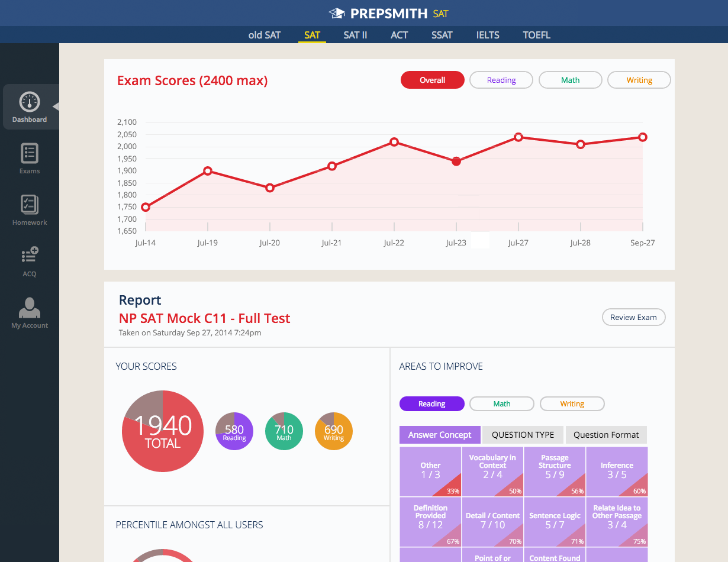Image resolution: width=728 pixels, height=562 pixels.
Task: Open the Detail / Content 7/10 tile
Action: 492,522
